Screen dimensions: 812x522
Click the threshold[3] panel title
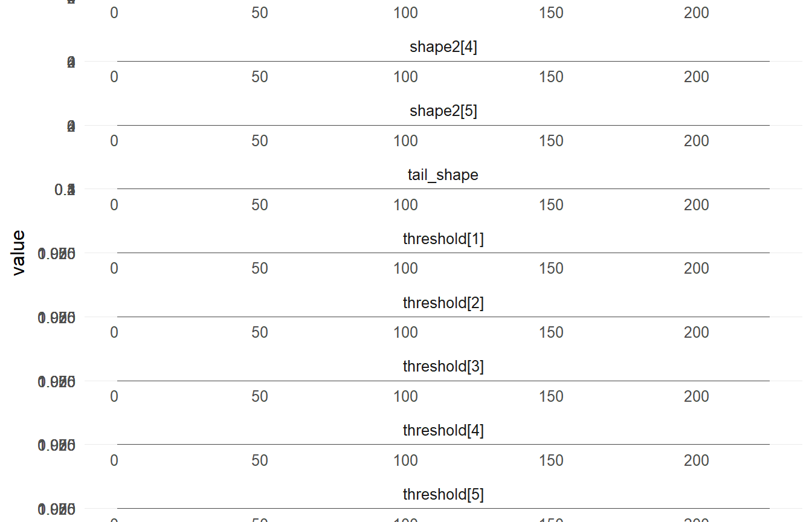(x=443, y=367)
